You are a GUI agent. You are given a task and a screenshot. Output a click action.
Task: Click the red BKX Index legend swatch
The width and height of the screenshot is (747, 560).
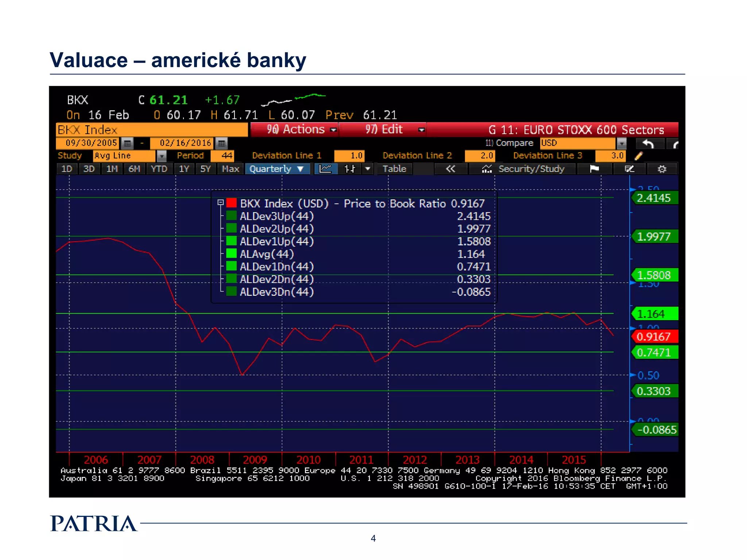click(x=231, y=203)
